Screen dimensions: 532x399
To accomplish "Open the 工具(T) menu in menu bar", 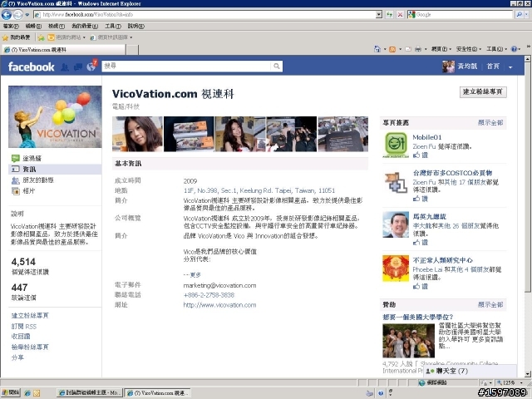I will coord(113,26).
